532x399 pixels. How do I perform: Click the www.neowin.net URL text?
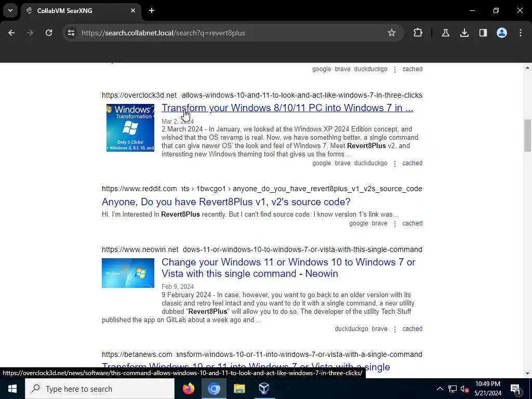pos(140,250)
